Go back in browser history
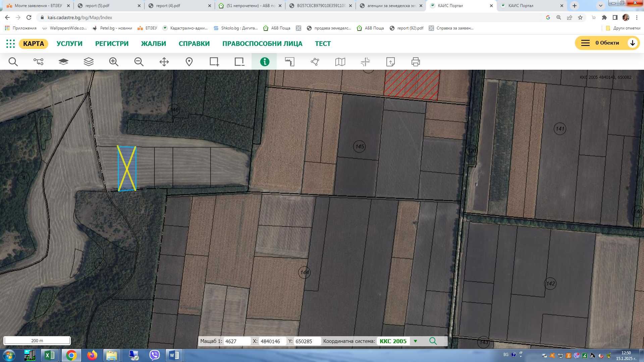644x362 pixels. pos(7,17)
